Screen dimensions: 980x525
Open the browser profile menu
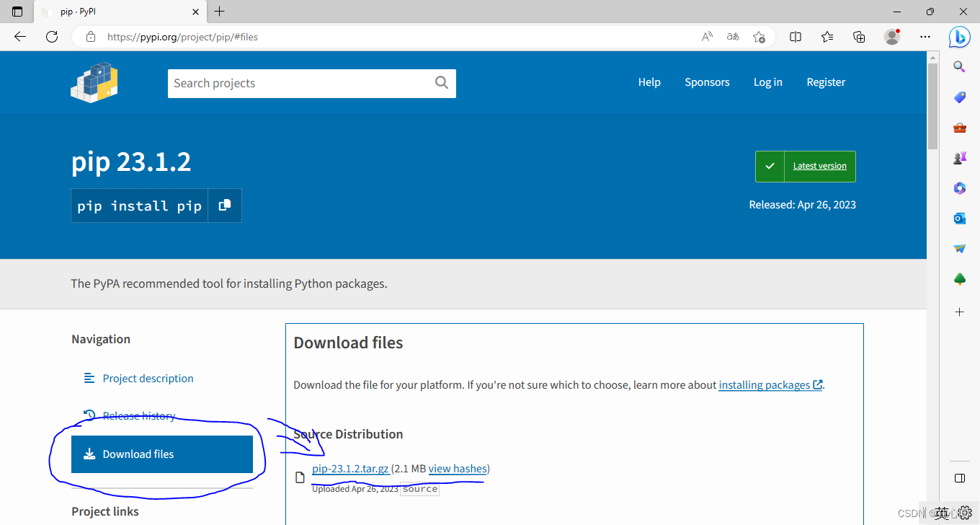coord(892,37)
